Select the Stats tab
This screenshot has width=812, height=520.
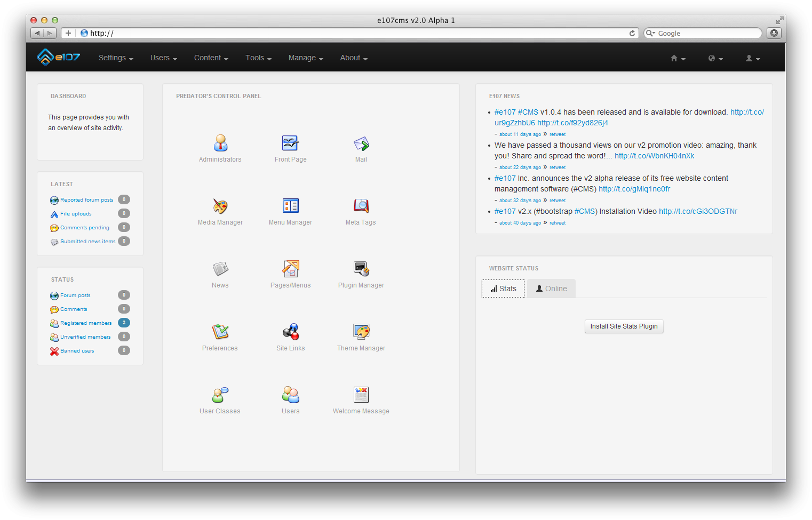point(503,289)
